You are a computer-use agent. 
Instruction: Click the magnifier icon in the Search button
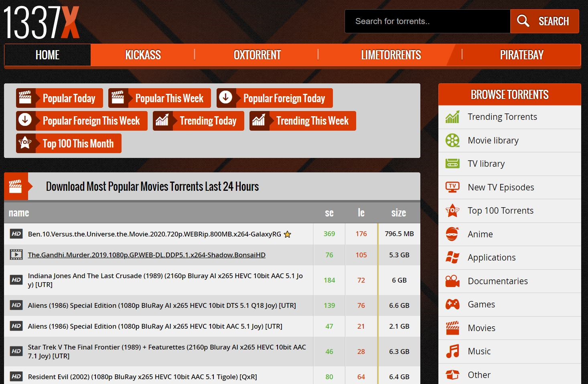click(x=523, y=21)
